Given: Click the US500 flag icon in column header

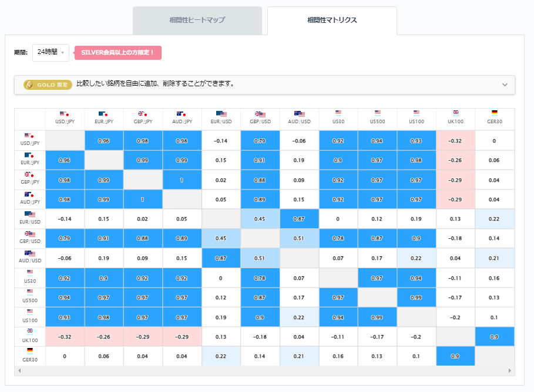Looking at the screenshot, I should pyautogui.click(x=377, y=113).
